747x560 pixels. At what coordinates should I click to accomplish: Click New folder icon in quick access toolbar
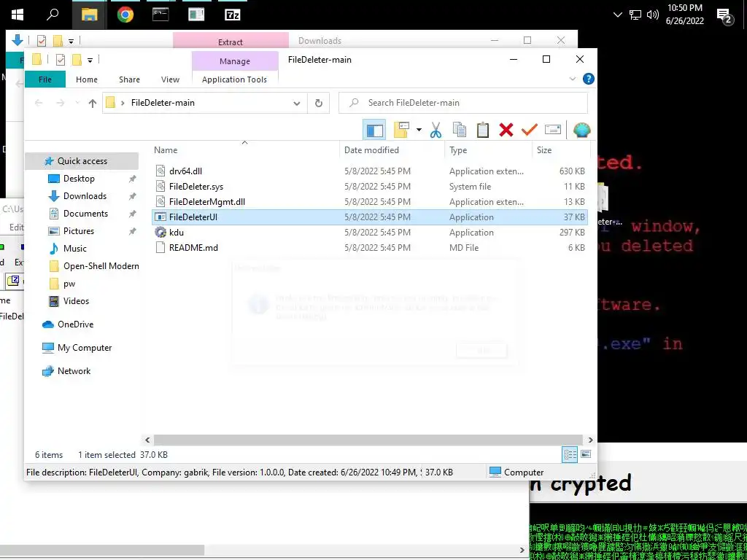point(76,60)
